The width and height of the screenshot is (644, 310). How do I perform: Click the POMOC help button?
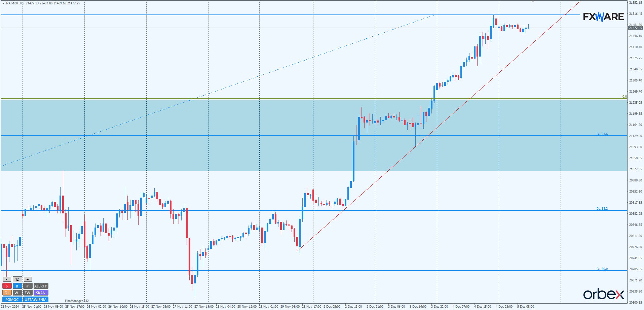click(x=12, y=300)
